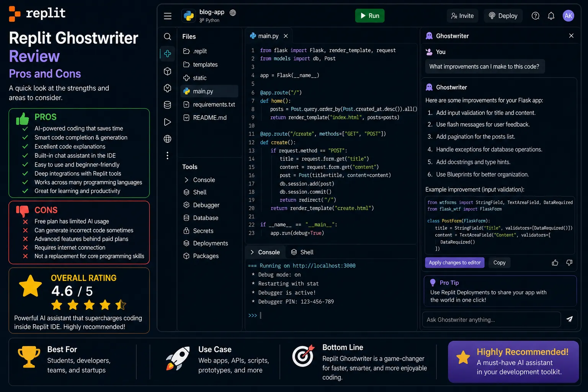Open the database cylinder sidebar icon
This screenshot has height=392, width=588.
point(167,105)
